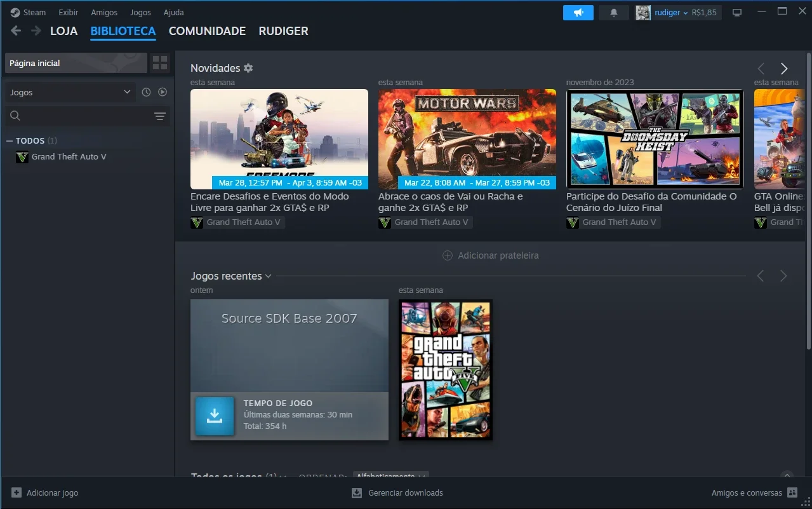Open The Doomsday Heist news thumbnail
This screenshot has height=509, width=812.
[655, 139]
